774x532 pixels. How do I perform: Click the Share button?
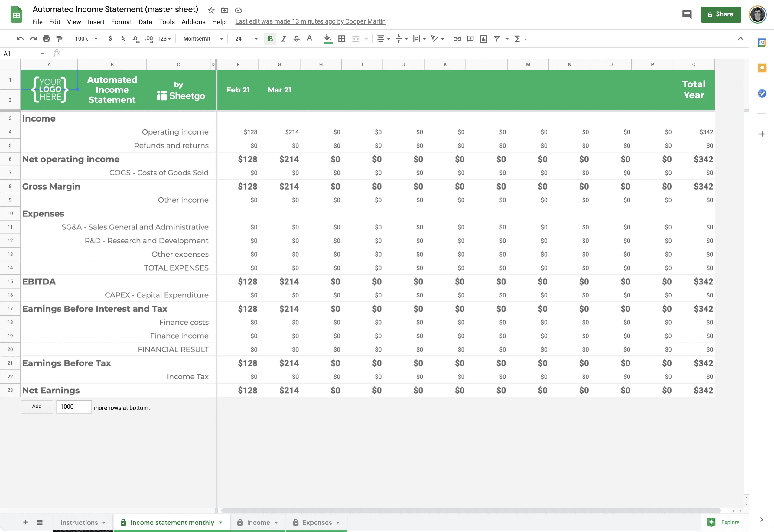click(720, 14)
